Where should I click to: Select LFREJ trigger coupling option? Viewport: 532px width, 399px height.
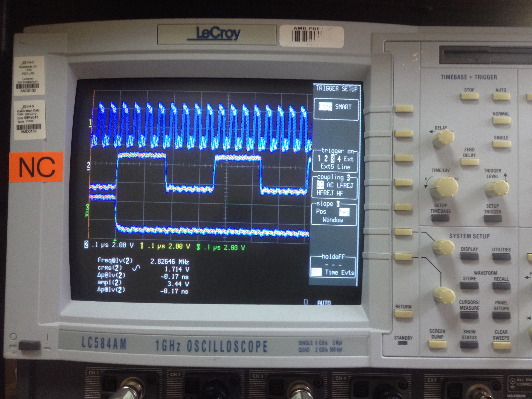tap(345, 185)
